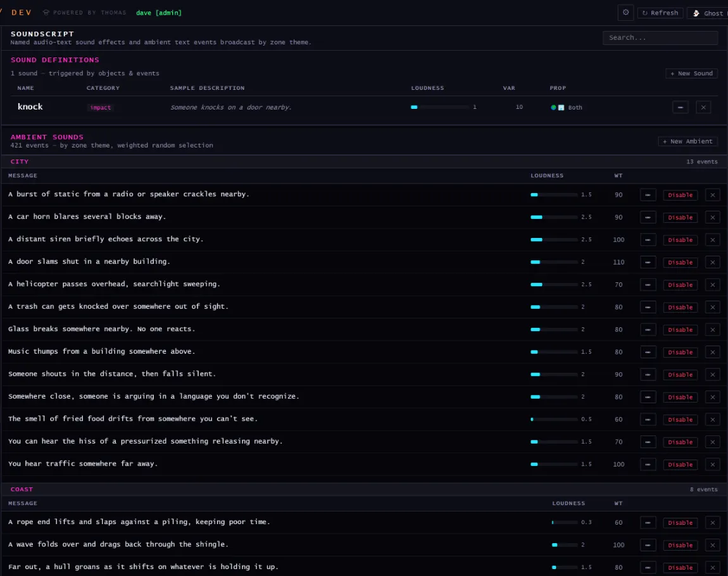Viewport: 728px width, 576px height.
Task: Edit the Music thumps event
Action: [648, 353]
